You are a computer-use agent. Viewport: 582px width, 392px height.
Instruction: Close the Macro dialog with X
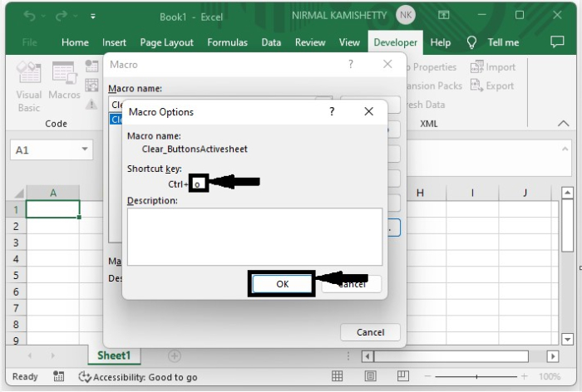387,64
